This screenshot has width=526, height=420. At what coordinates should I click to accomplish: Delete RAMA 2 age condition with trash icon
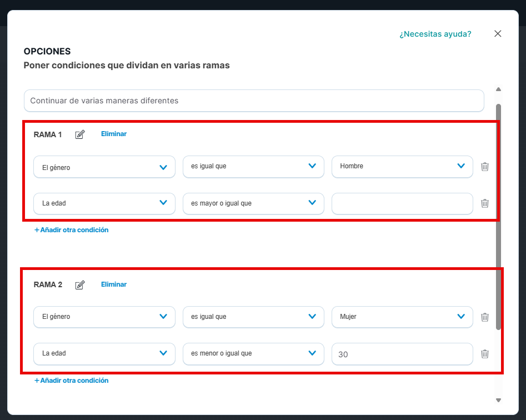(484, 354)
